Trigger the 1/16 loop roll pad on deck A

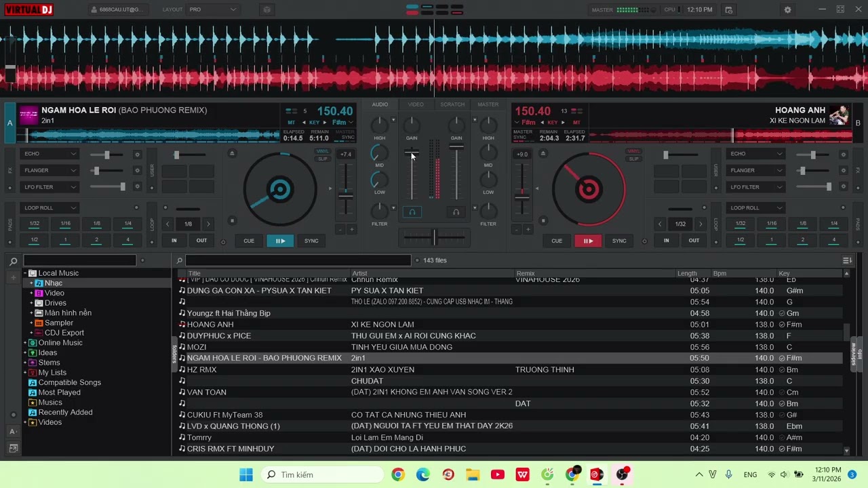tap(65, 224)
